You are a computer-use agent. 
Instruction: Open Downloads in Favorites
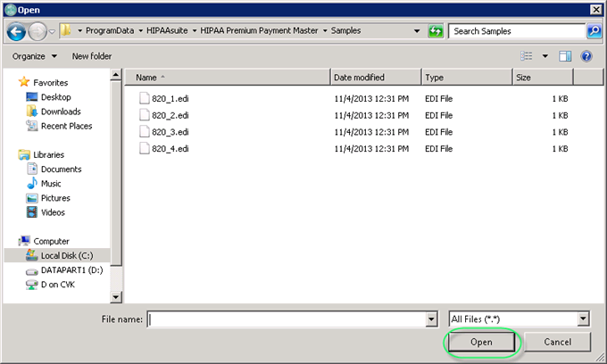(x=61, y=112)
